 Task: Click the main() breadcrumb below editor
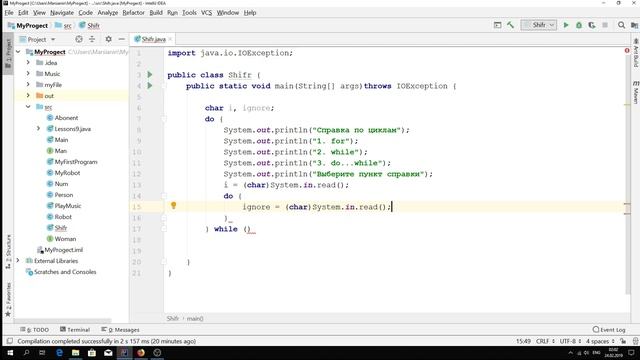click(195, 318)
